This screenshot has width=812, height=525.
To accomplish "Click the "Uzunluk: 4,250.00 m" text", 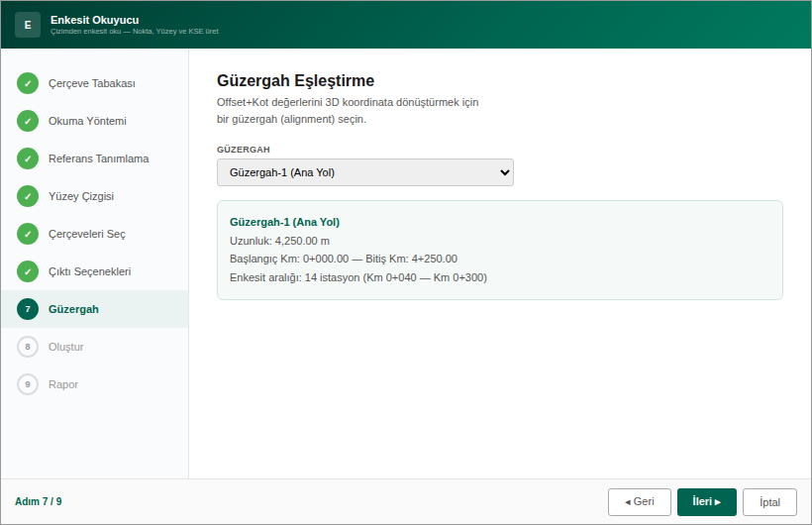I will (279, 241).
